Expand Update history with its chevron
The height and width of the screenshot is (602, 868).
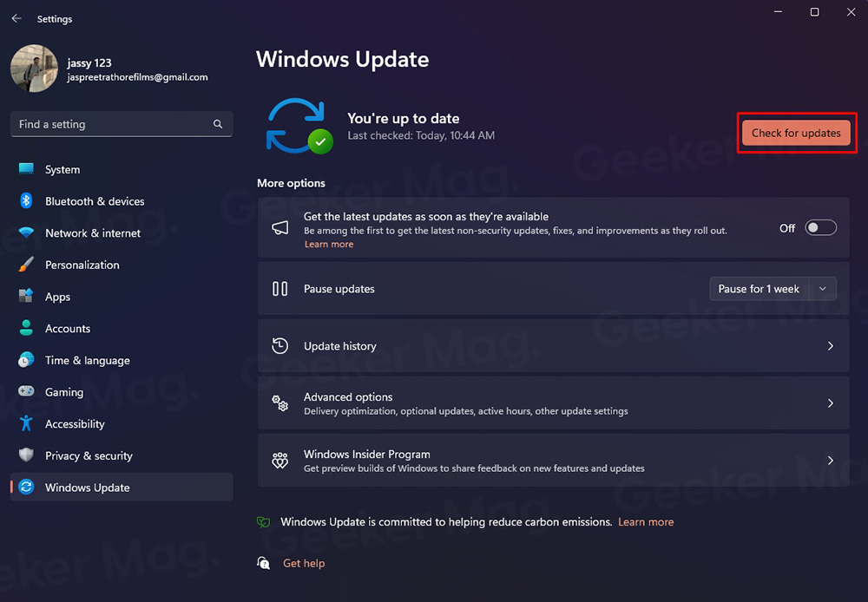tap(831, 346)
